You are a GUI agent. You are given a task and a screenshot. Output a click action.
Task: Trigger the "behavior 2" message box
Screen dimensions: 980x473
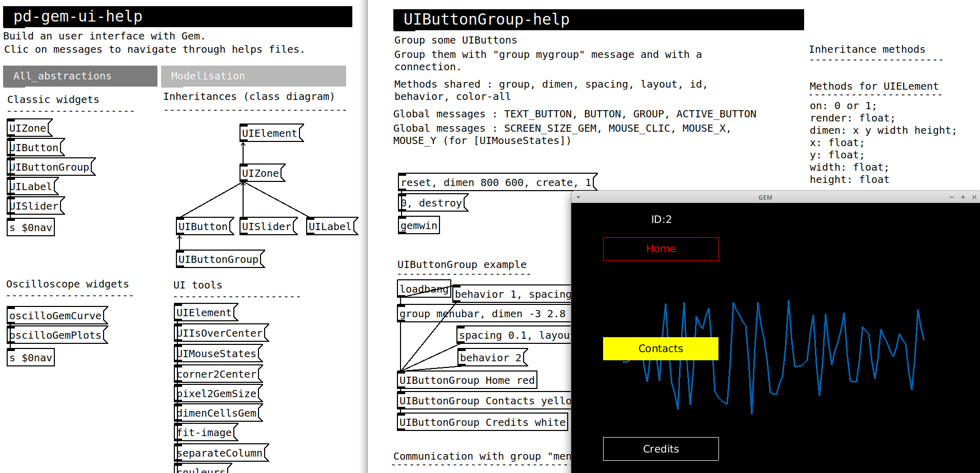491,358
